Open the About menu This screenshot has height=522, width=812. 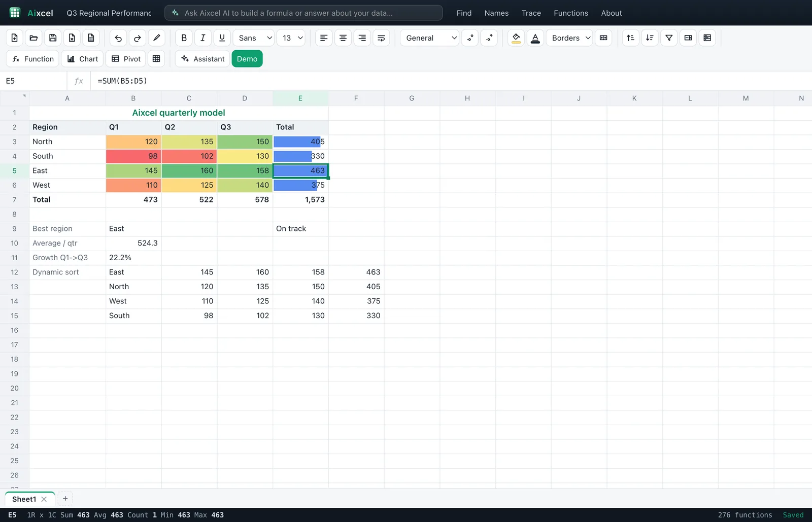click(x=612, y=13)
